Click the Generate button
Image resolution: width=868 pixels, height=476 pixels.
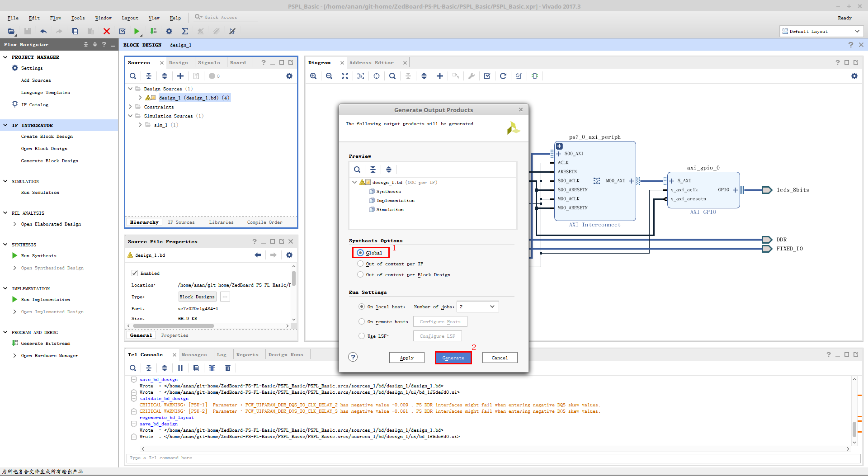(453, 358)
